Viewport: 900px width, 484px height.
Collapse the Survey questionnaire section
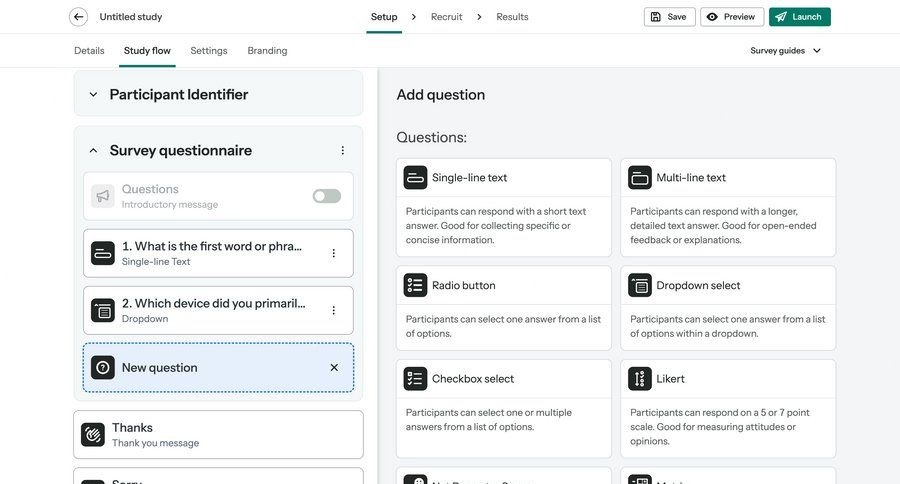tap(93, 151)
